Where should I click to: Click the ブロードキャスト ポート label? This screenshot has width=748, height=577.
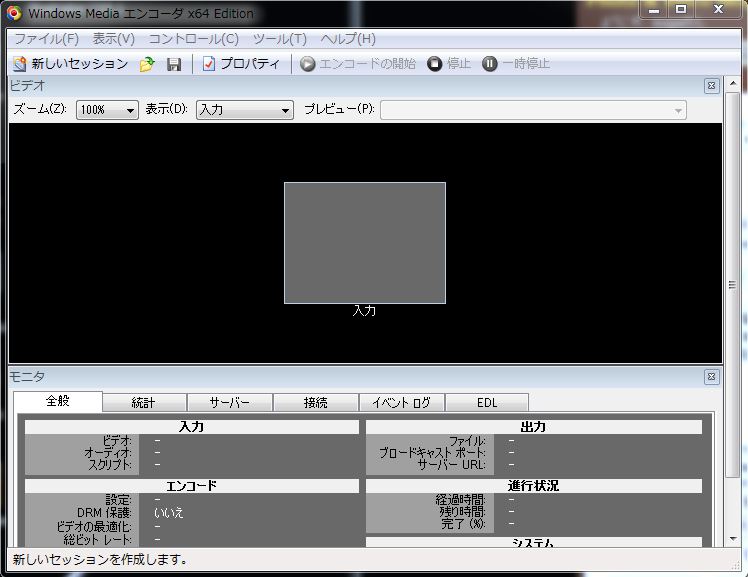click(432, 453)
